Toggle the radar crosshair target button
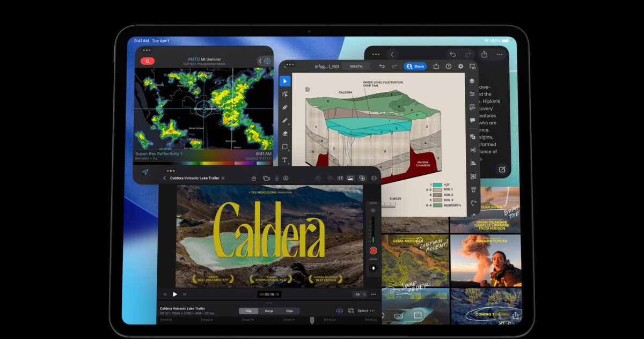 tap(267, 61)
